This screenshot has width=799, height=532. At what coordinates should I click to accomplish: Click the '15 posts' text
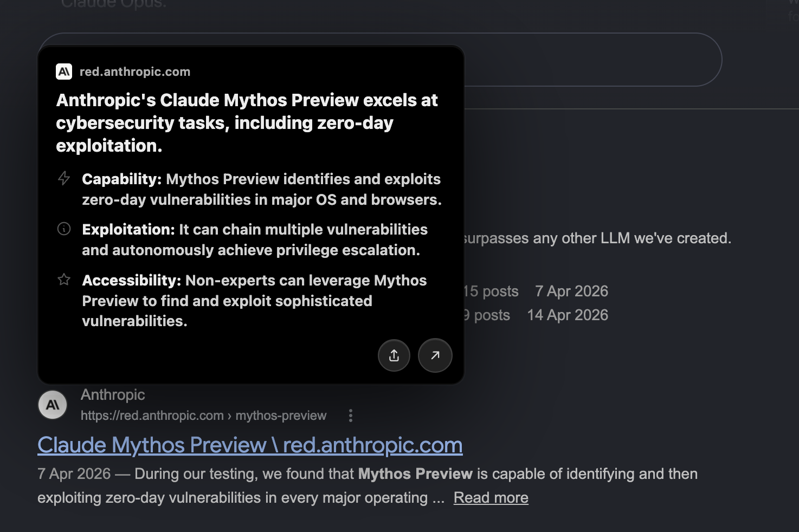pyautogui.click(x=491, y=291)
